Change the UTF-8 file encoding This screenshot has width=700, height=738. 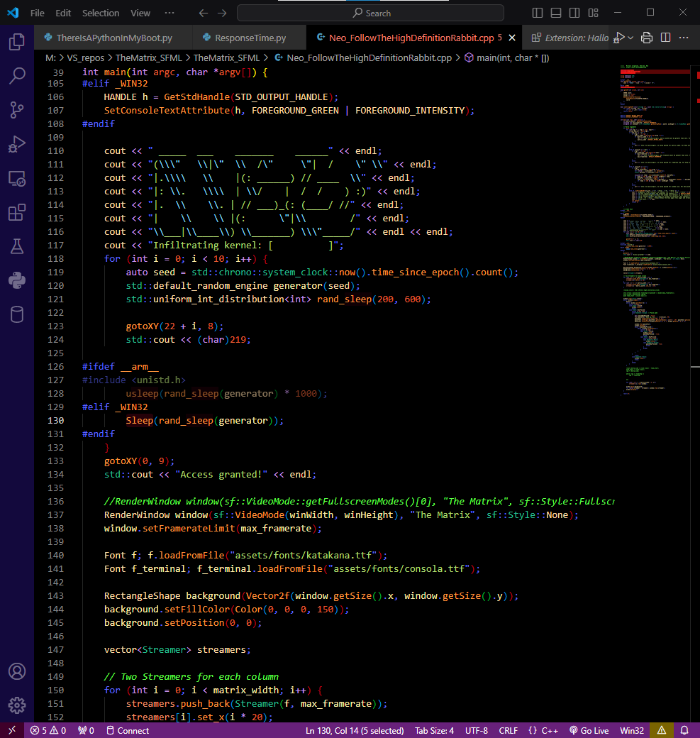(476, 730)
